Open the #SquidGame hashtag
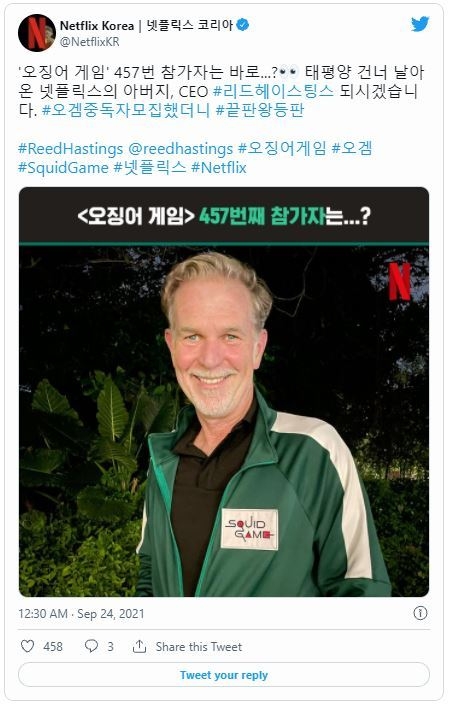This screenshot has width=450, height=705. tap(63, 168)
